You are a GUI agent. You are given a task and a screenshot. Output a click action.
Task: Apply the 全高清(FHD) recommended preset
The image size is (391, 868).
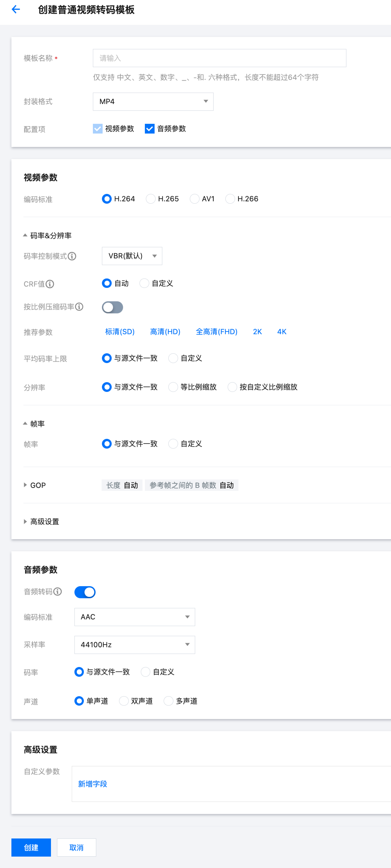(x=216, y=331)
